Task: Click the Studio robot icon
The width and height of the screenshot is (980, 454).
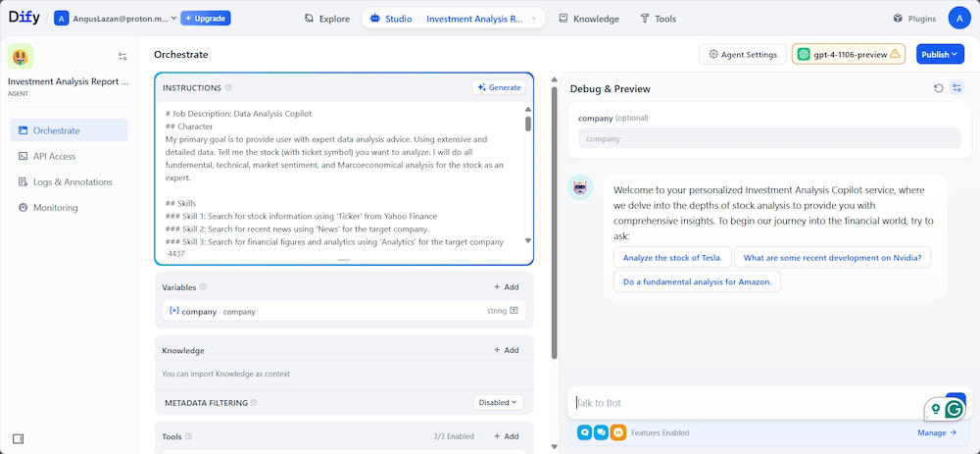Action: (x=375, y=19)
